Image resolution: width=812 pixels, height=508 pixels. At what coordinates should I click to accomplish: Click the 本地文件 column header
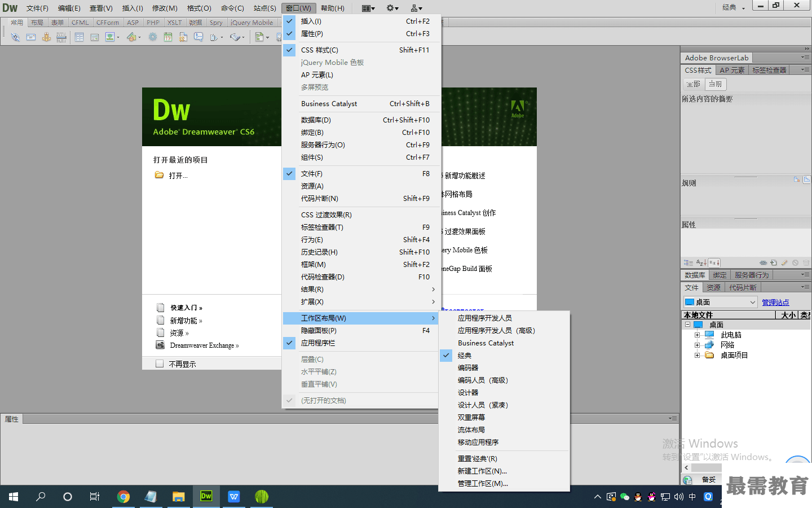click(729, 315)
